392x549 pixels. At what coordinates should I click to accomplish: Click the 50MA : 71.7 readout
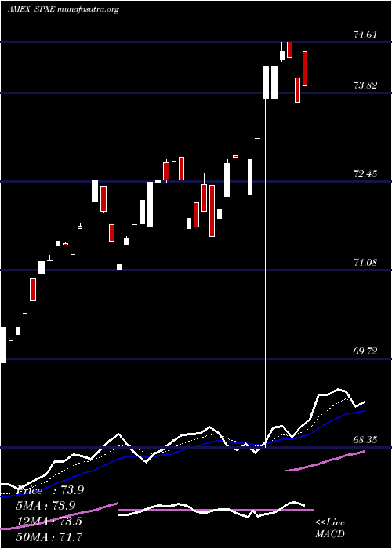49,536
